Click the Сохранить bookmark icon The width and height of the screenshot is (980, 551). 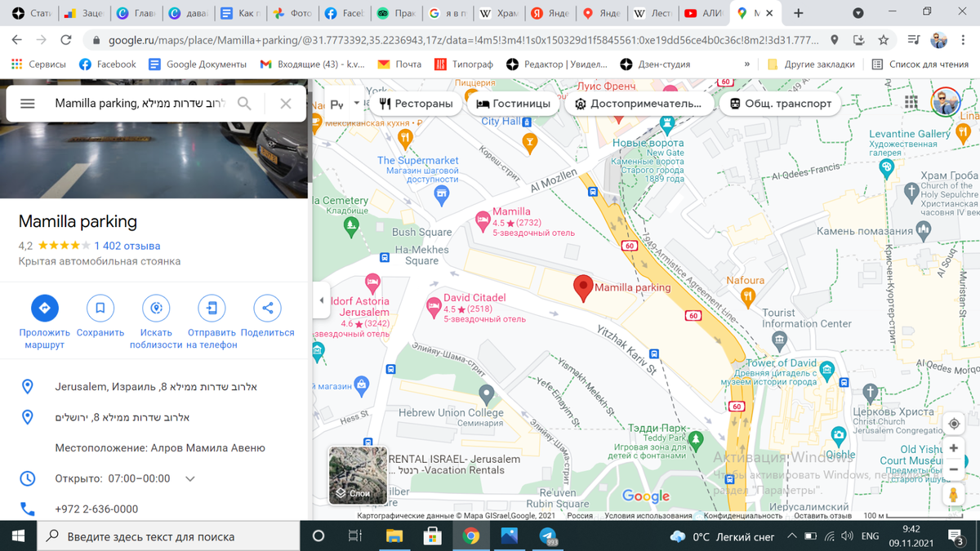(x=100, y=308)
